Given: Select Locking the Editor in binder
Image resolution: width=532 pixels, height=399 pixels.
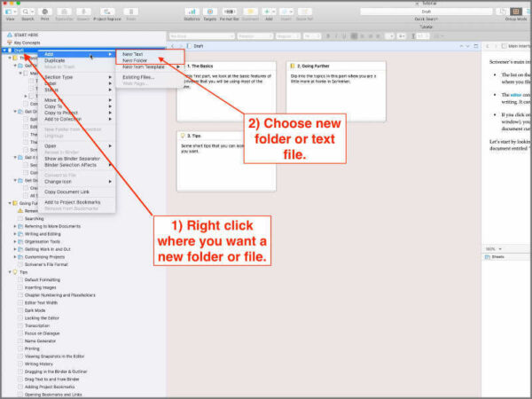Looking at the screenshot, I should (x=42, y=318).
